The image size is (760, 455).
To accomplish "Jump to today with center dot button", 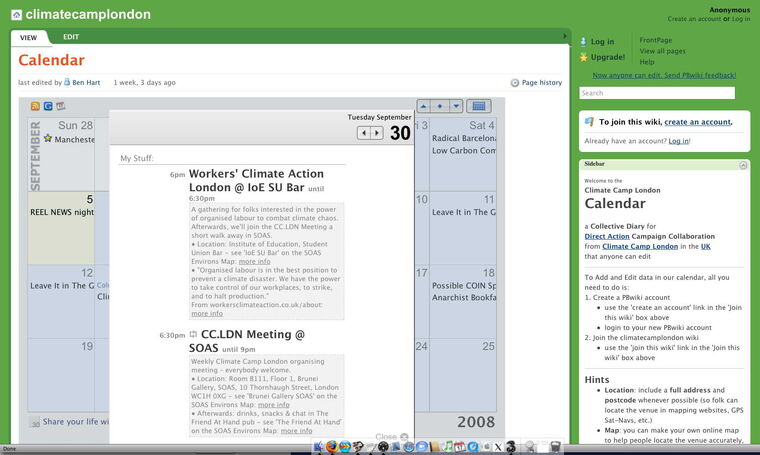I will [440, 106].
